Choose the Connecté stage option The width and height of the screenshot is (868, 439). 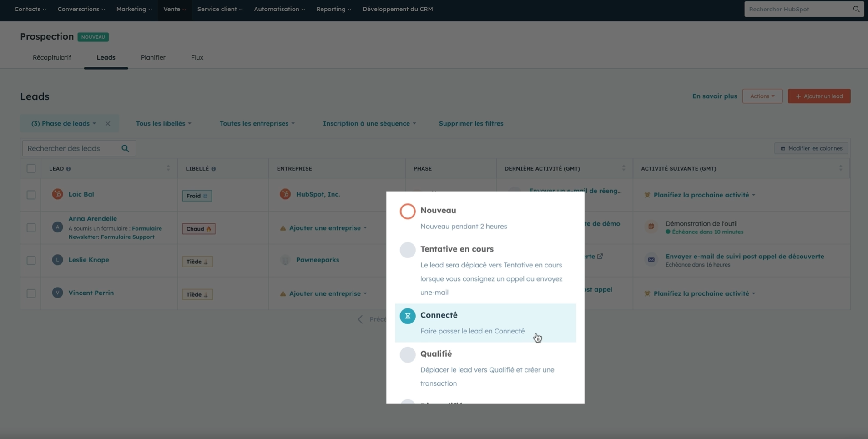click(485, 323)
